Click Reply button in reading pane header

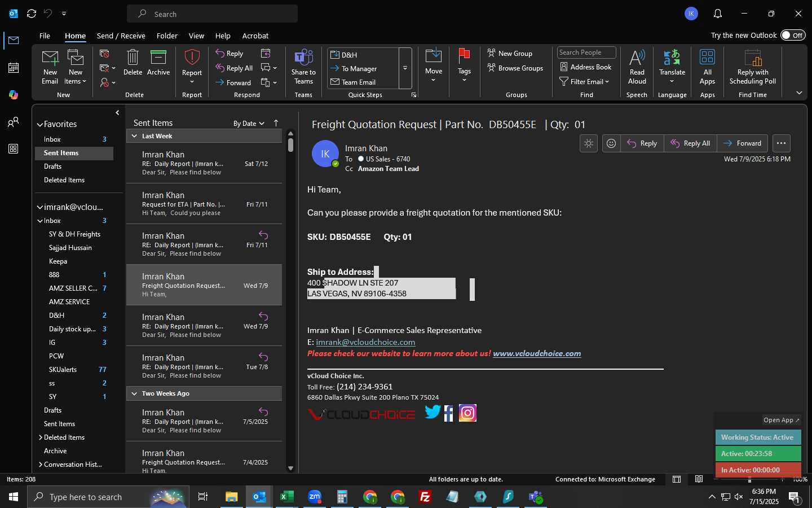tap(642, 143)
